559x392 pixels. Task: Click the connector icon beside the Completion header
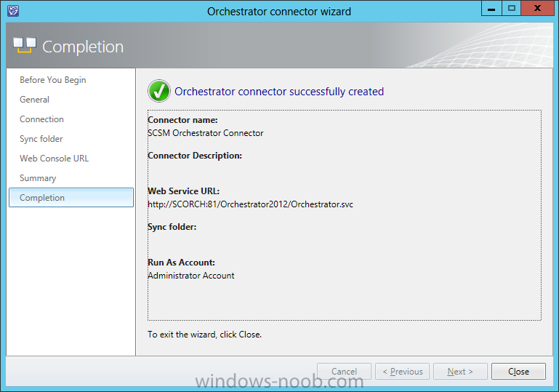click(25, 45)
